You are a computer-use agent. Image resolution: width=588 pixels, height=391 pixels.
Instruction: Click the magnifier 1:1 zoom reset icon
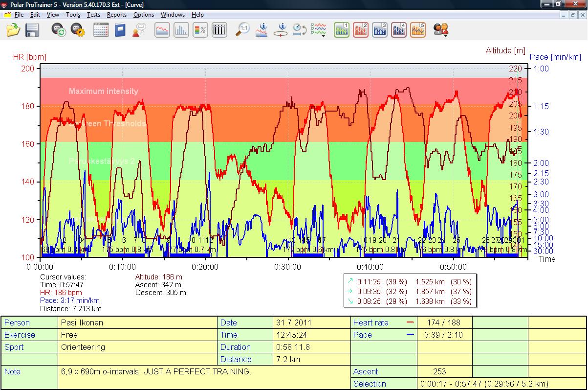pyautogui.click(x=242, y=30)
